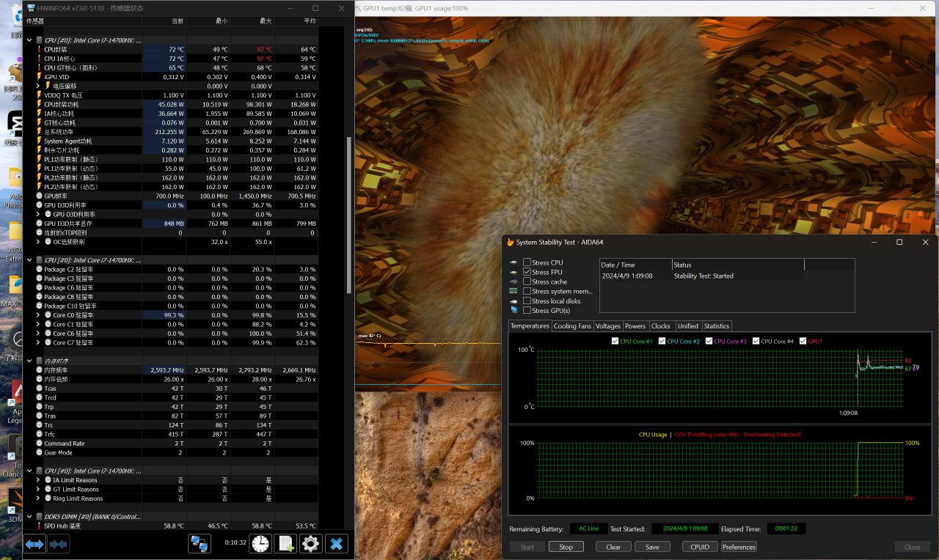Viewport: 939px width, 560px height.
Task: Click the collapse columns inward-arrows icon
Action: (59, 544)
